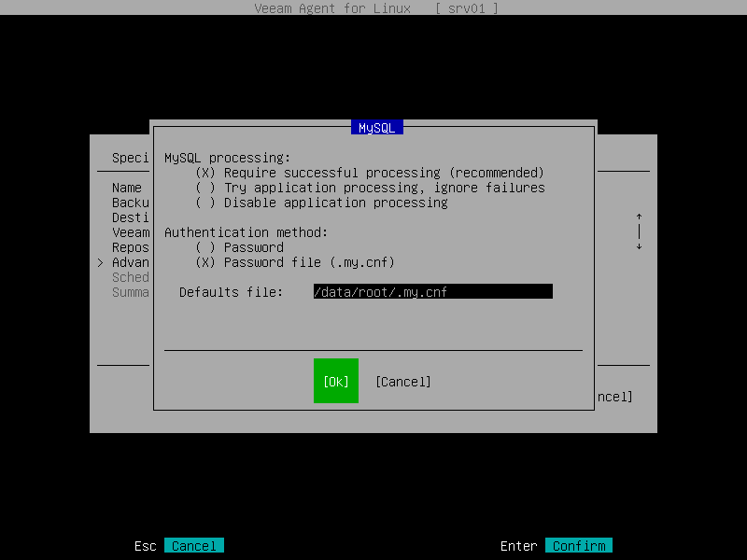Click the up arrow of the background scrollbar
The height and width of the screenshot is (560, 747).
[x=640, y=217]
